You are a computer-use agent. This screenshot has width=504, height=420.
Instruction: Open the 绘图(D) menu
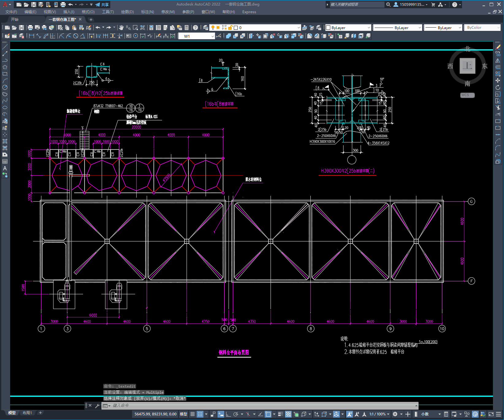click(x=127, y=12)
